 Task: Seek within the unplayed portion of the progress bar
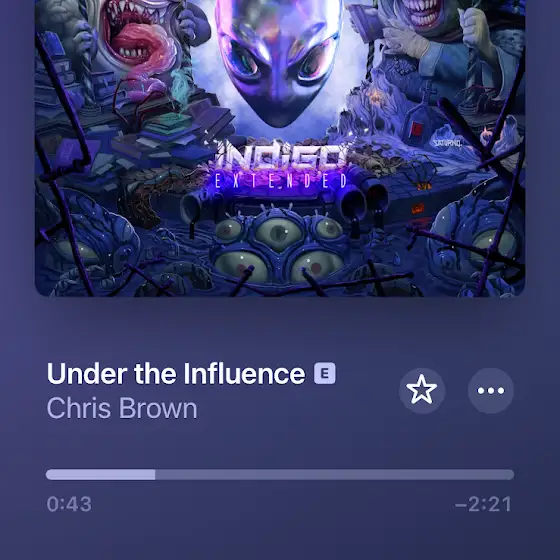pyautogui.click(x=335, y=475)
